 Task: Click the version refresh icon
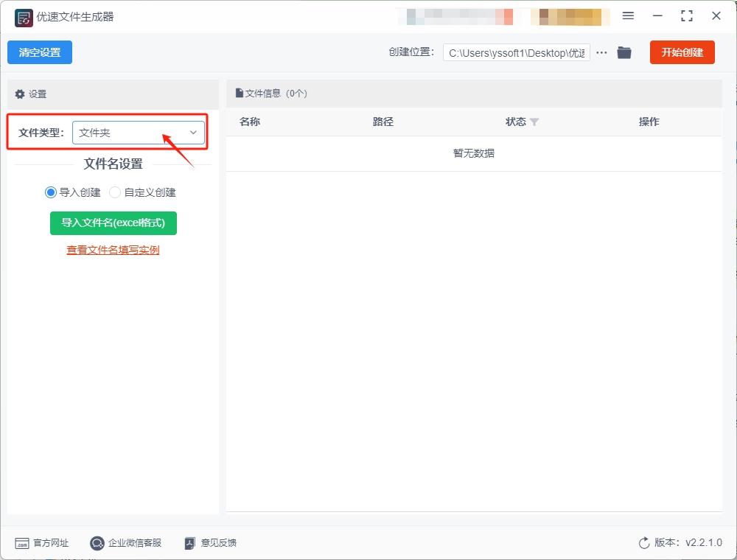point(644,543)
